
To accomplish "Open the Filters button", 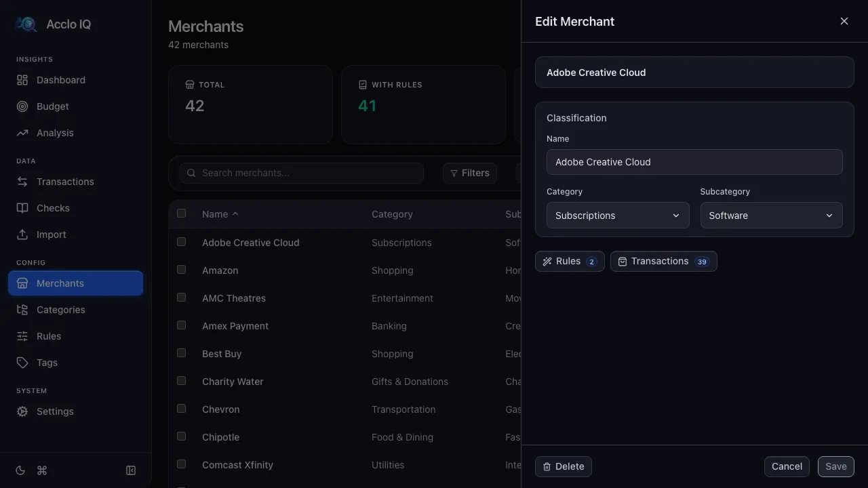I will [470, 173].
